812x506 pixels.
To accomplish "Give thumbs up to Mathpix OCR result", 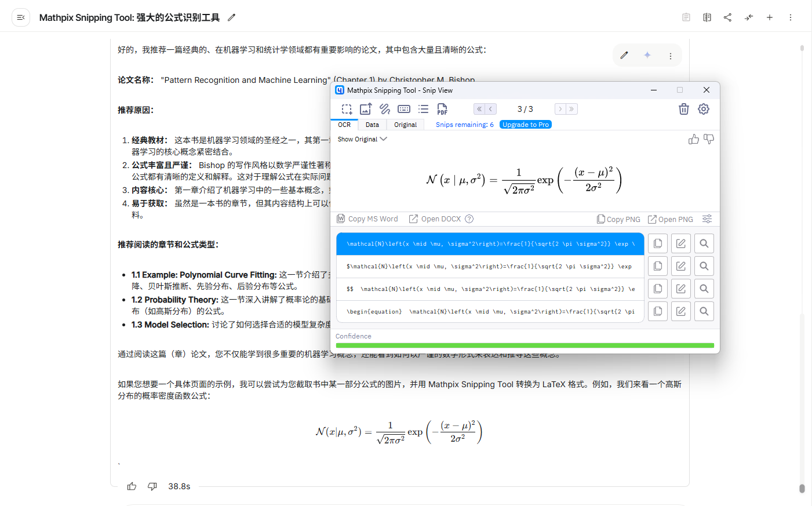I will tap(694, 139).
